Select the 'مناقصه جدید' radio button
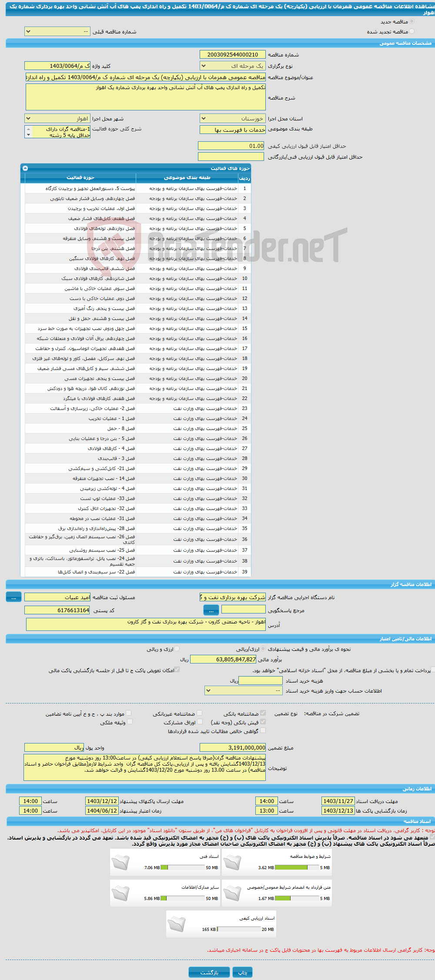Screen dimensions: 435x980 pos(412,21)
